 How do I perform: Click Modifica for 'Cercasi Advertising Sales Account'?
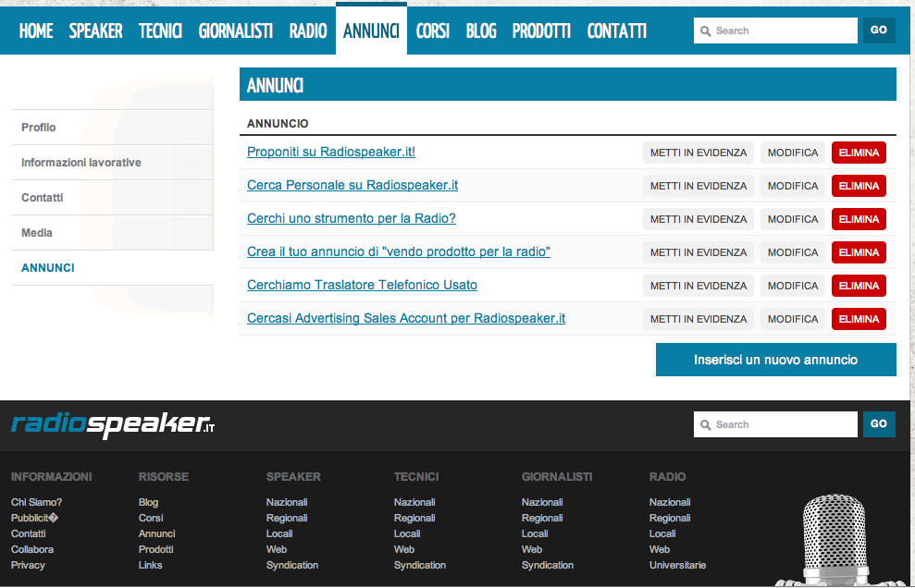(x=793, y=319)
